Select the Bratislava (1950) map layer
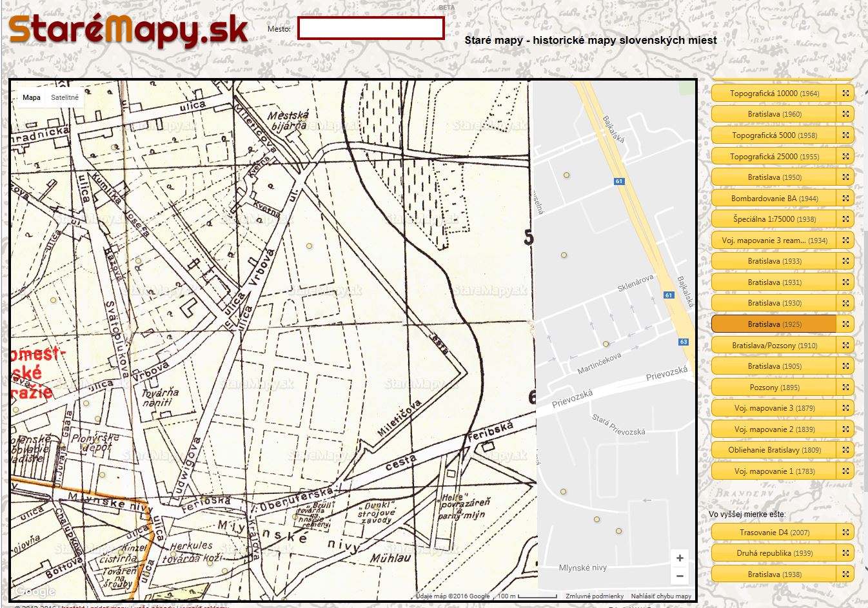Viewport: 868px width, 608px height. [774, 177]
